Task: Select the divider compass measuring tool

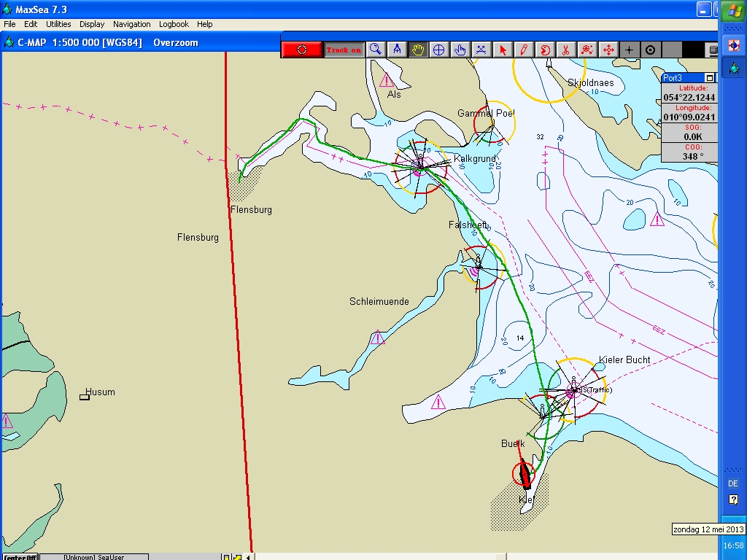Action: [x=397, y=50]
